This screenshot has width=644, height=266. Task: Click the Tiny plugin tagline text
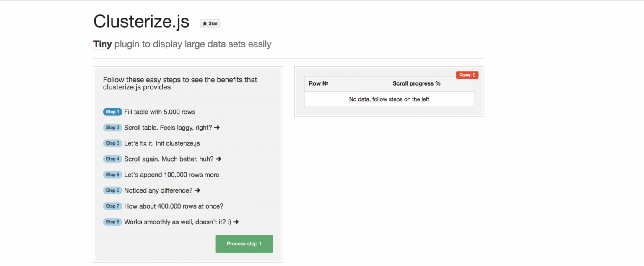(x=182, y=44)
